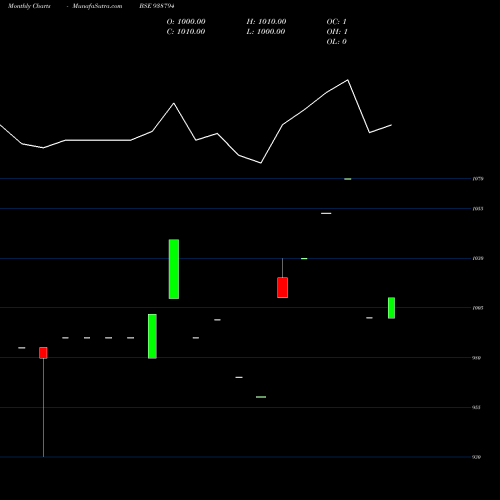Click the 'OL: 0' indicator text
Viewport: 500px width, 500px height.
pyautogui.click(x=337, y=41)
